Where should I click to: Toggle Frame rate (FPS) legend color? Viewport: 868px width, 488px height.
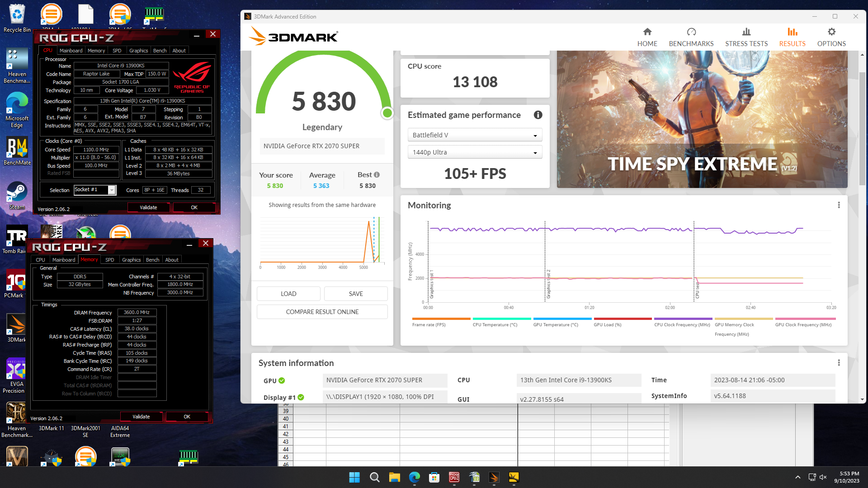(x=441, y=319)
